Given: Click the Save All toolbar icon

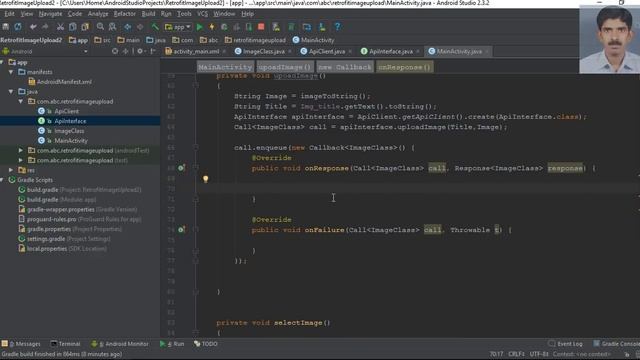Looking at the screenshot, I should coord(5,27).
